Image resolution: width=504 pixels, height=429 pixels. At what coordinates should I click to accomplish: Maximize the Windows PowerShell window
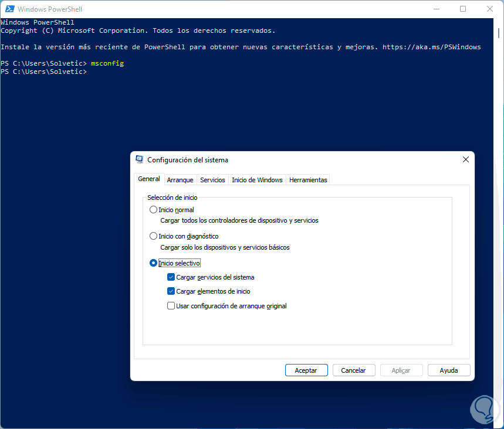463,9
